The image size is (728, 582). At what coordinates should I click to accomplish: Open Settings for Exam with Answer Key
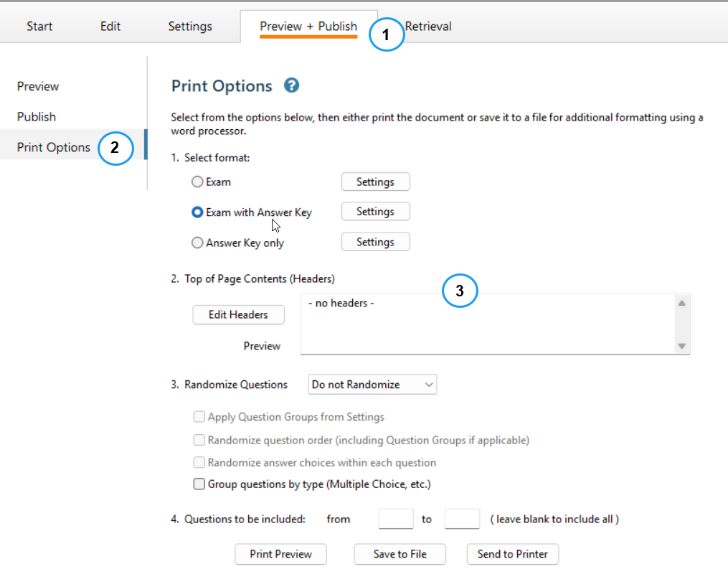[375, 211]
